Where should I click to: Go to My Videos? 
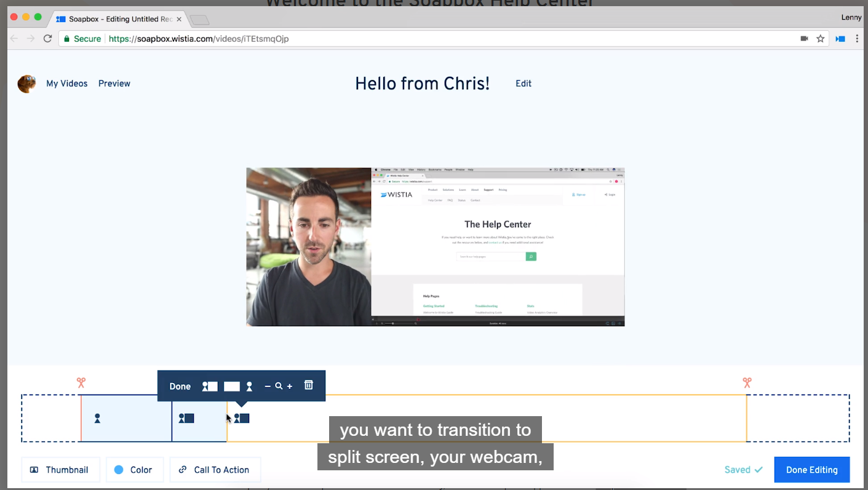[x=67, y=84]
